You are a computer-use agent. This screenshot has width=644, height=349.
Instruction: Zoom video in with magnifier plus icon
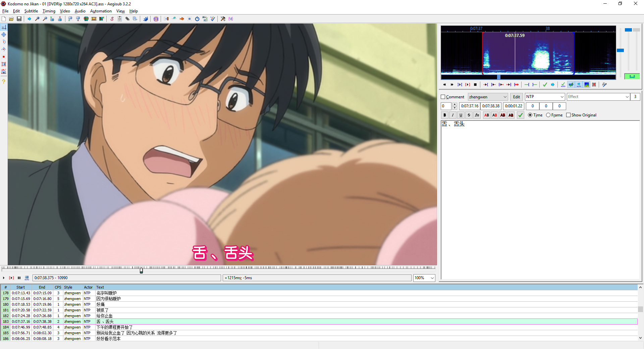tap(37, 19)
